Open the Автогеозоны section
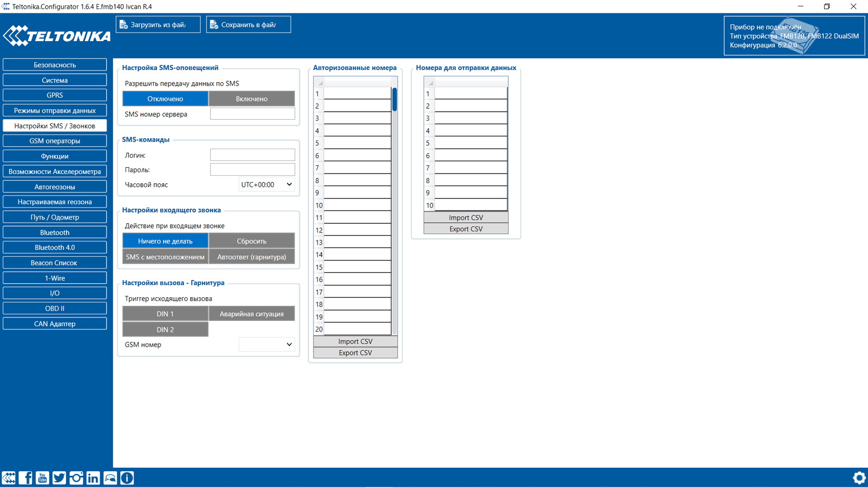Image resolution: width=868 pixels, height=488 pixels. 54,187
